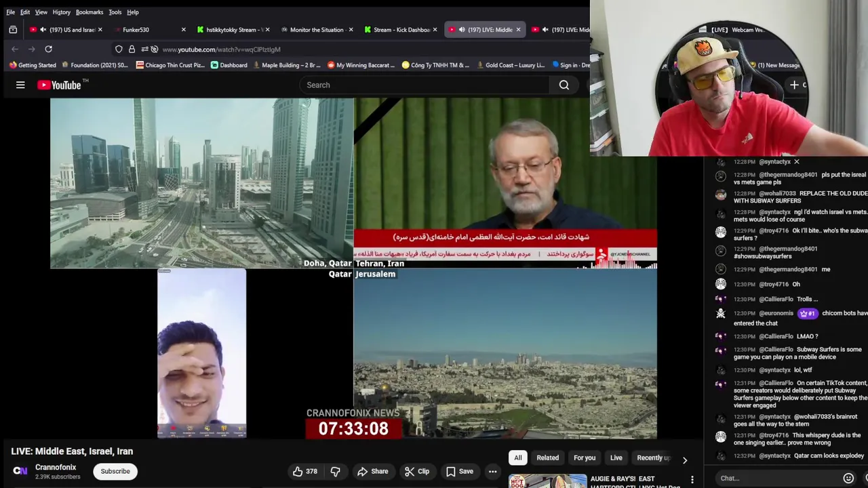This screenshot has height=488, width=868.
Task: Open the Dashboard bookmark
Action: click(x=229, y=65)
